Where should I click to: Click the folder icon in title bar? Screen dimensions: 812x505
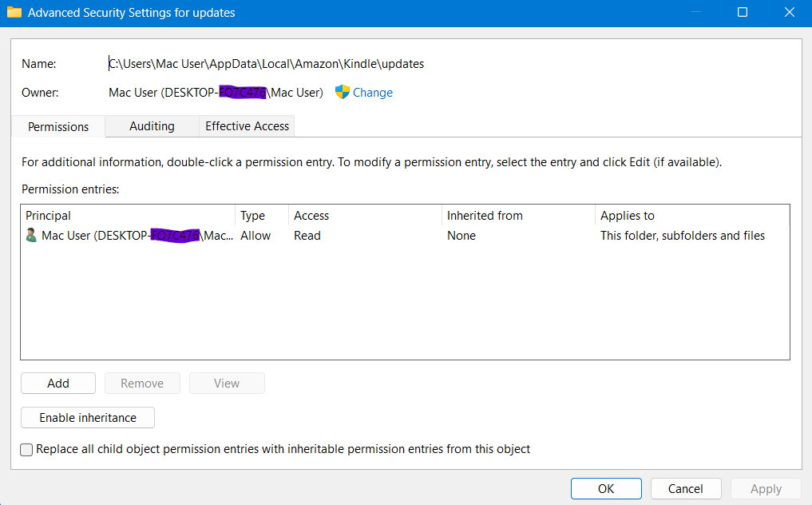[14, 13]
